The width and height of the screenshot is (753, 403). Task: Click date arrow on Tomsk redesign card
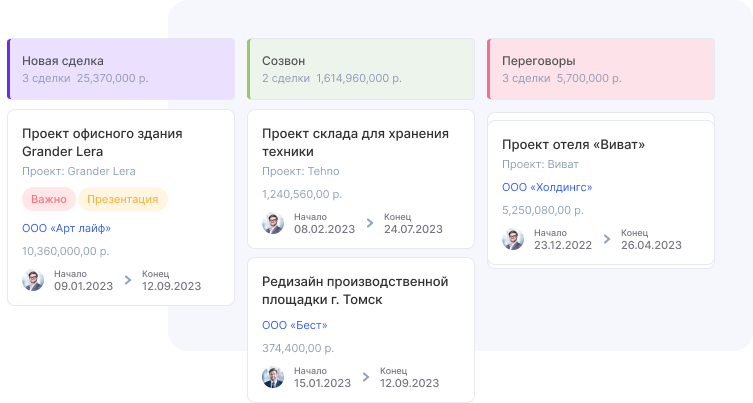point(369,377)
